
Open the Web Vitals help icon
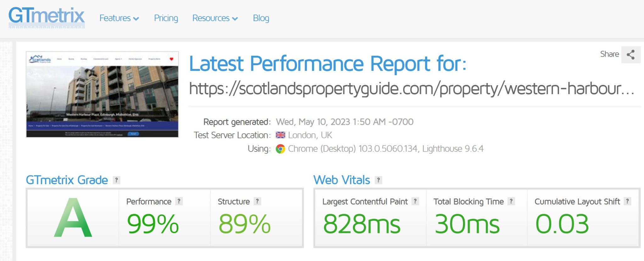[379, 180]
